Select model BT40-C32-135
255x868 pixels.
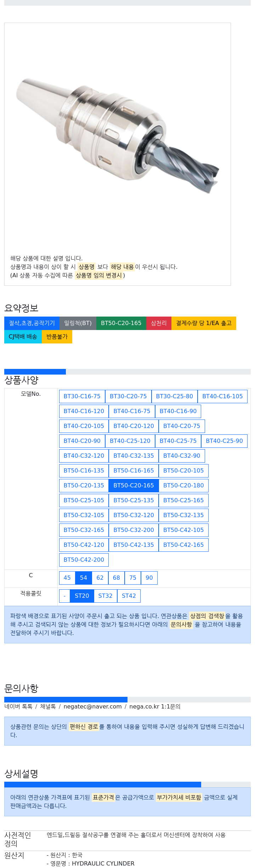(134, 456)
